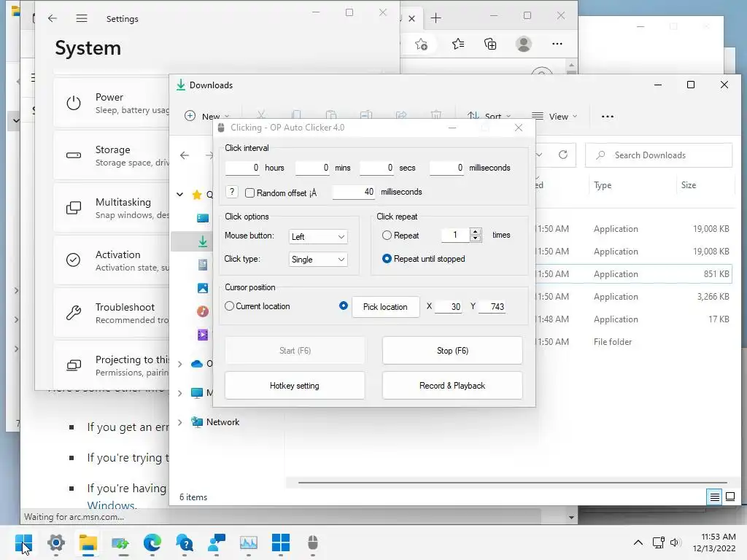Open Power settings
This screenshot has height=560, width=747.
tap(112, 103)
